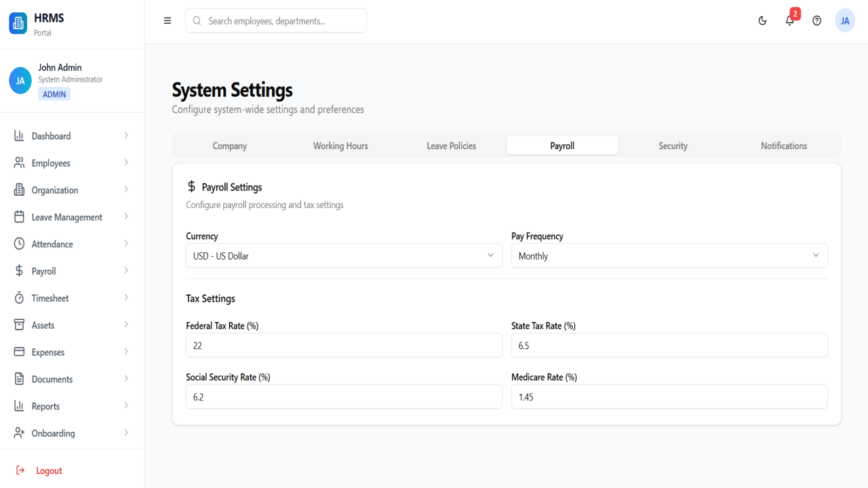Open the JA user avatar in the header
Image resolution: width=868 pixels, height=488 pixels.
click(845, 21)
